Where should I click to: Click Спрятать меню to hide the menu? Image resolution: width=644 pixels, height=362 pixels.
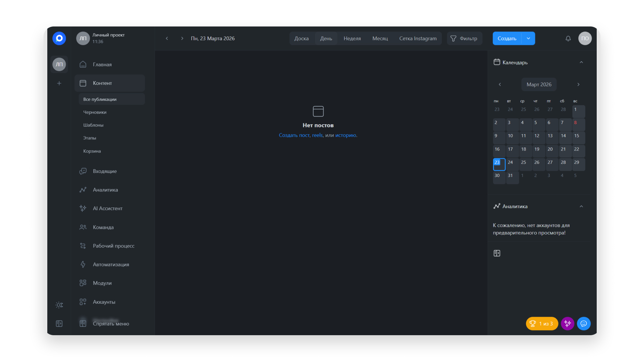tap(111, 324)
